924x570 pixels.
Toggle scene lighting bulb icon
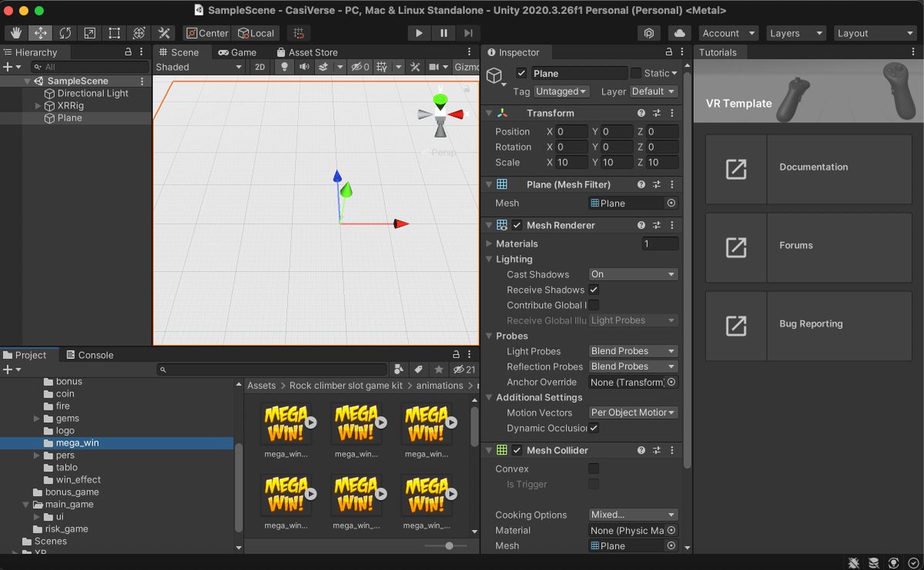pyautogui.click(x=285, y=67)
